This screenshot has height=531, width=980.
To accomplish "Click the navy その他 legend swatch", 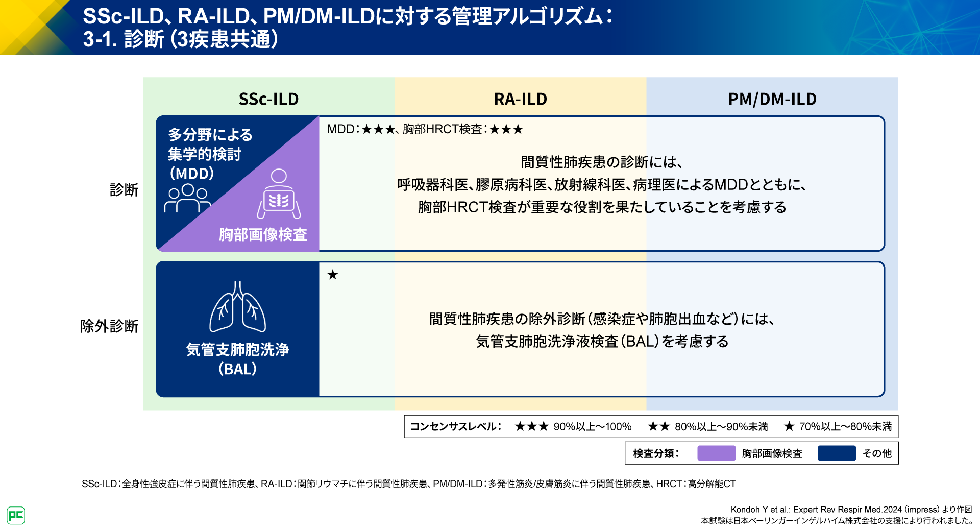I will (836, 453).
